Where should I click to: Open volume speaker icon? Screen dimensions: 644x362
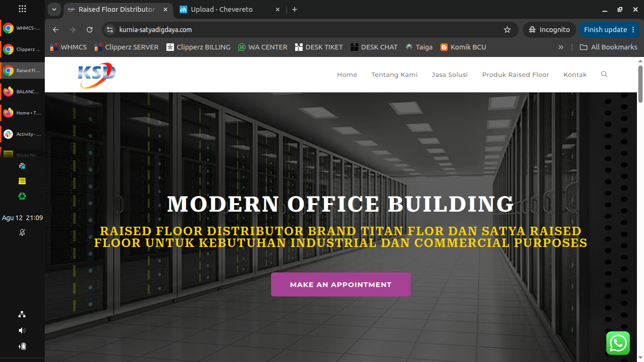click(x=22, y=330)
